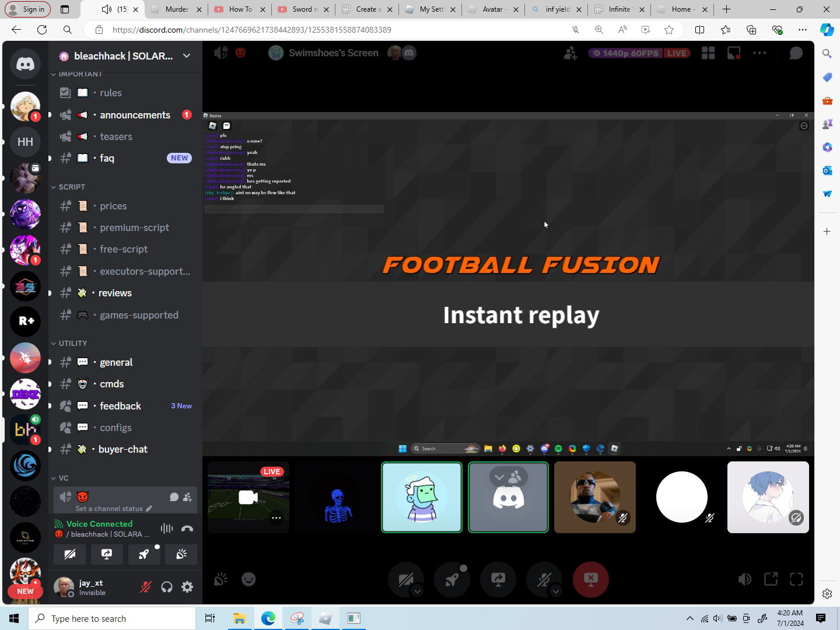This screenshot has width=840, height=630.
Task: Add people to the call from stream header
Action: [570, 53]
